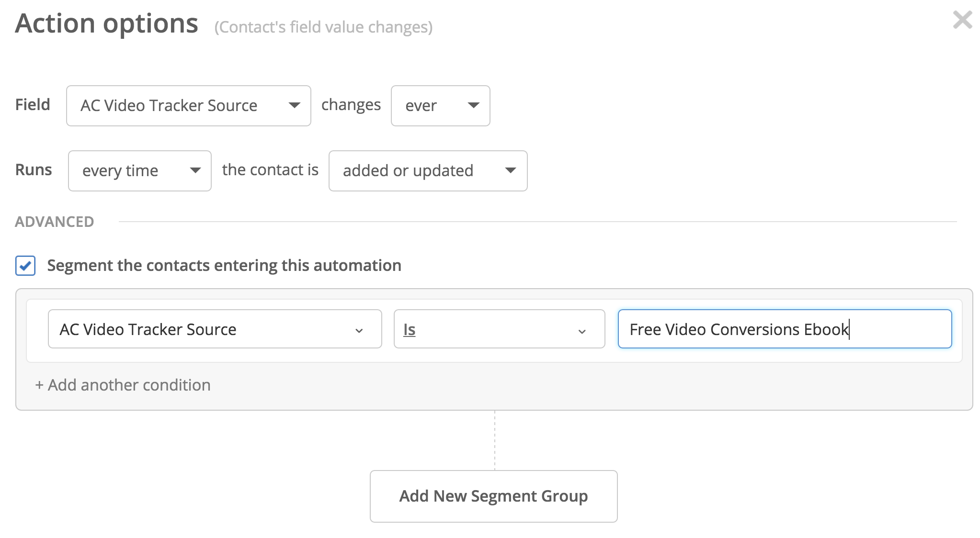
Task: Click the ADVANCED section heading
Action: (x=55, y=222)
